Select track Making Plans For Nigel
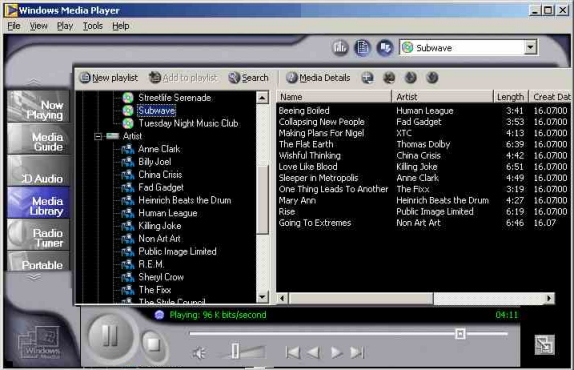 coord(321,133)
